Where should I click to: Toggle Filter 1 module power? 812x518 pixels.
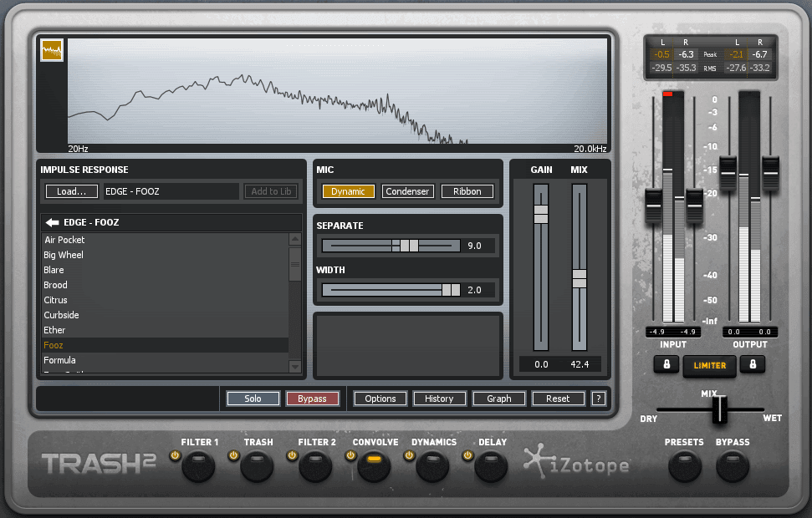(175, 455)
